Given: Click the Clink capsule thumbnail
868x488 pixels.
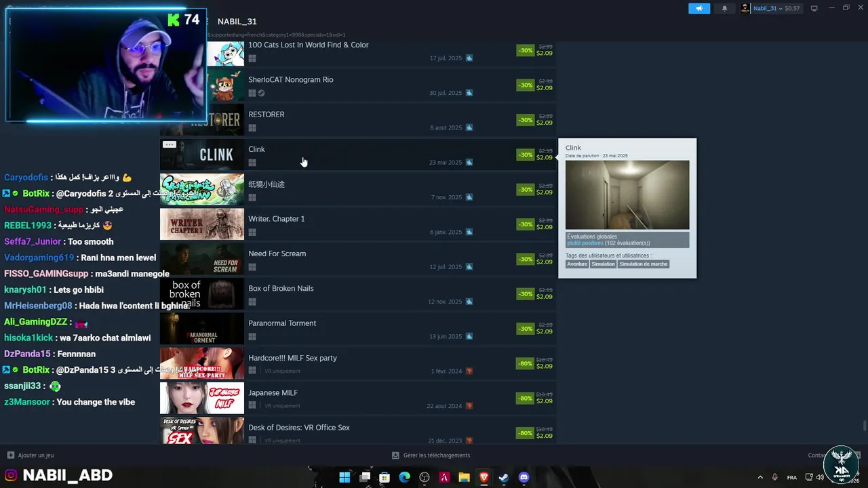Looking at the screenshot, I should click(201, 155).
